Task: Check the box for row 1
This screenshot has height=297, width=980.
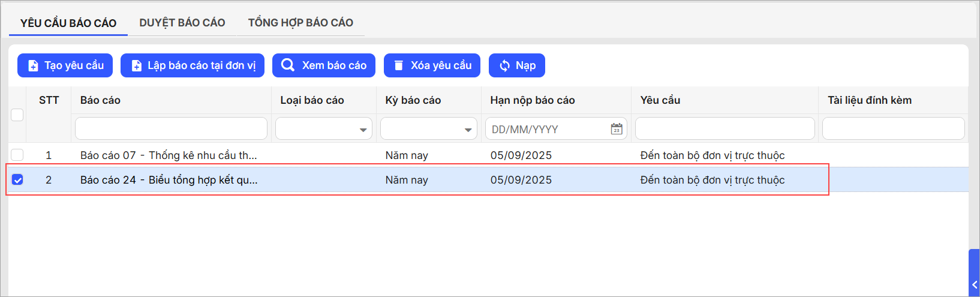Action: click(17, 155)
